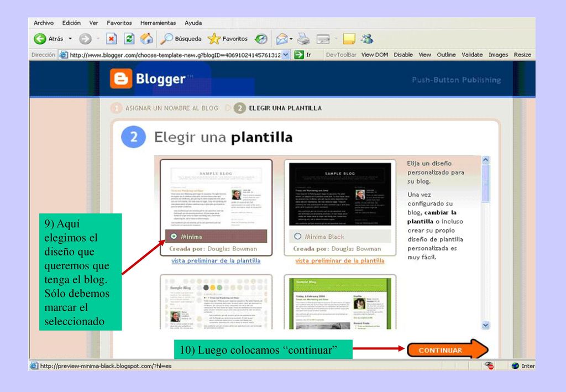Click the Blogger orange logo
Viewport: 566px width, 392px height.
click(x=121, y=79)
